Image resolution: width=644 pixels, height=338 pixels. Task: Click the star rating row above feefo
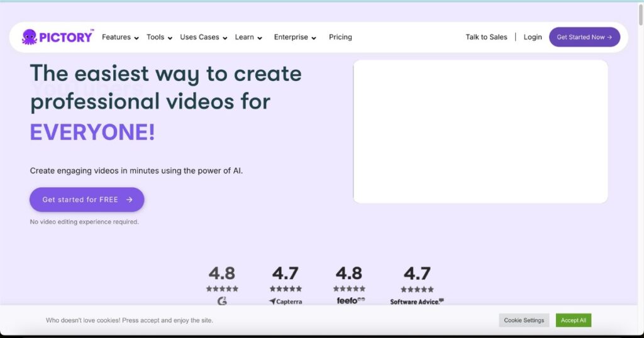coord(349,289)
